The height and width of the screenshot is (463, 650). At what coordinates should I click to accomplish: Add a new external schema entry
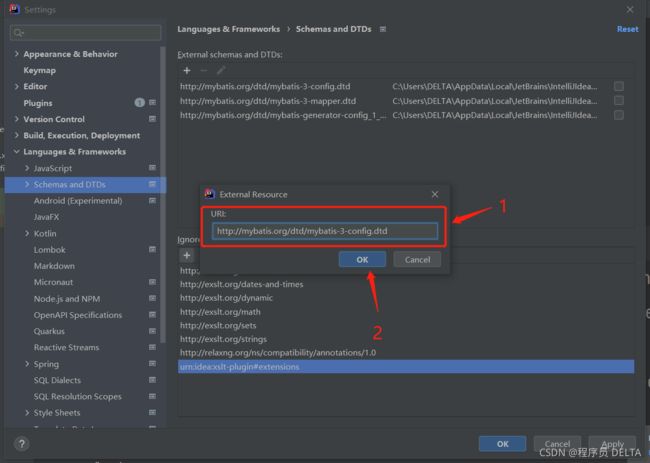tap(187, 70)
